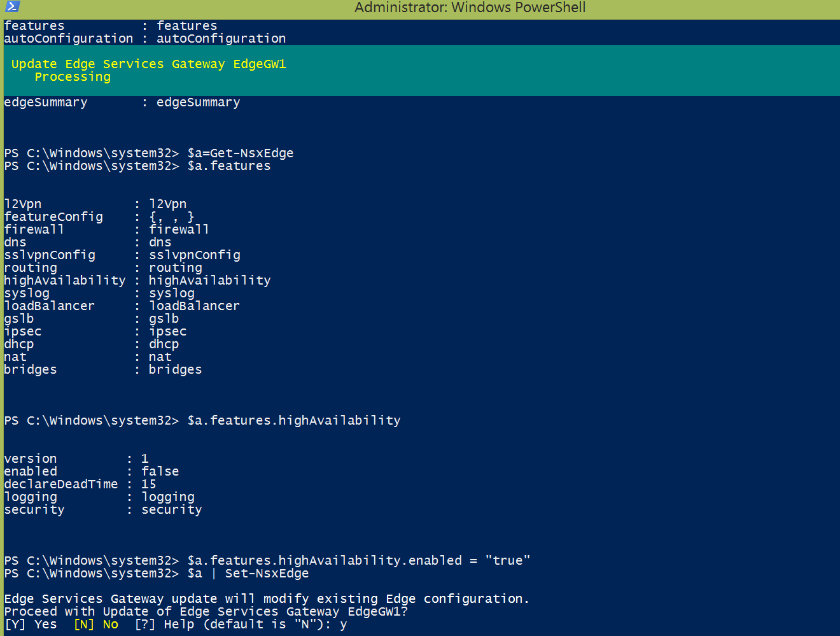Click the declareDeadTime value 15
This screenshot has width=840, height=636.
[x=148, y=484]
